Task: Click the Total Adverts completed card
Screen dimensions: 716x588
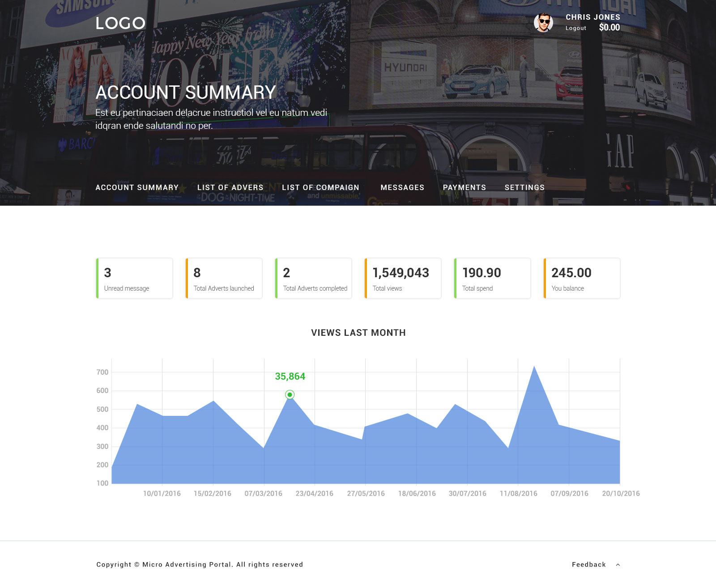Action: tap(313, 278)
